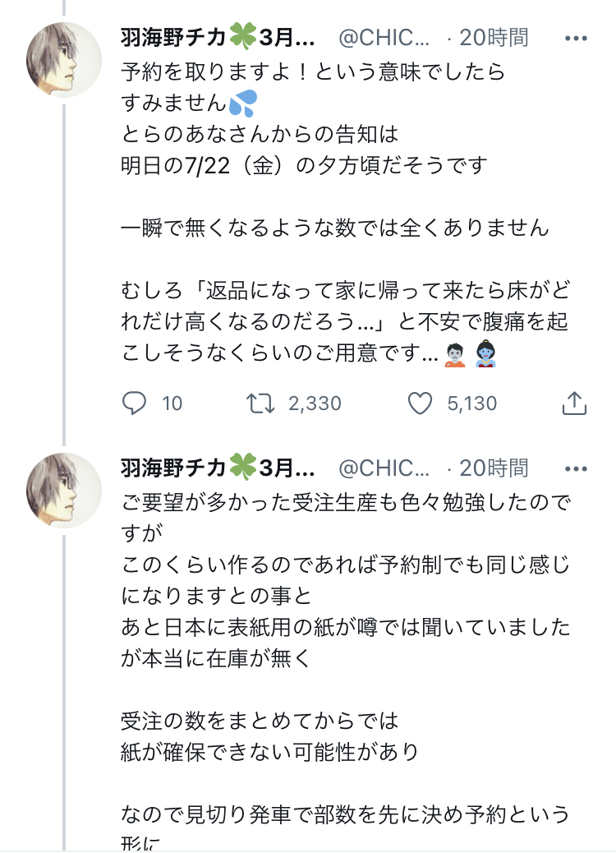Open more options on the first tweet
Screen dimensions: 616x853
tap(577, 38)
